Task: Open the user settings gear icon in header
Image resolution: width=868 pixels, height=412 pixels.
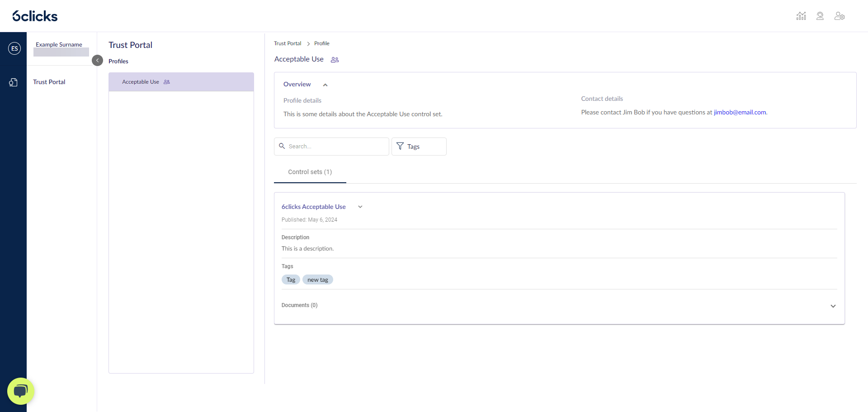Action: click(840, 16)
